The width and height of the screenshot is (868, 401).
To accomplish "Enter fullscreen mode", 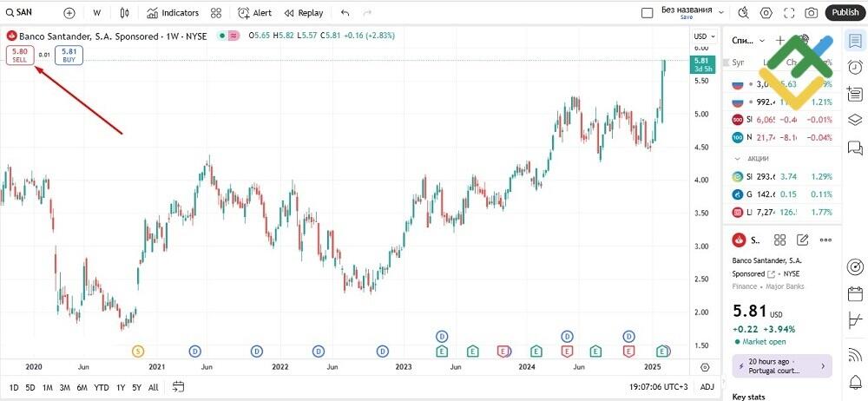I will point(788,13).
